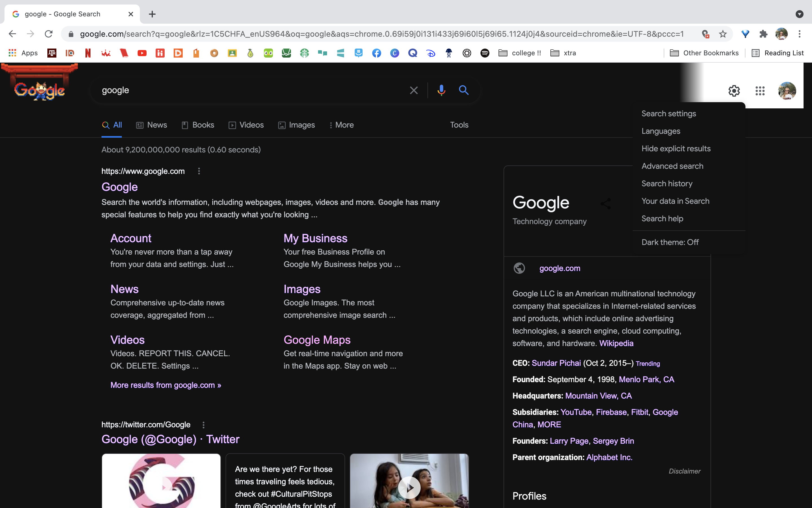The width and height of the screenshot is (812, 508).
Task: Click More results from google.com
Action: 166,385
